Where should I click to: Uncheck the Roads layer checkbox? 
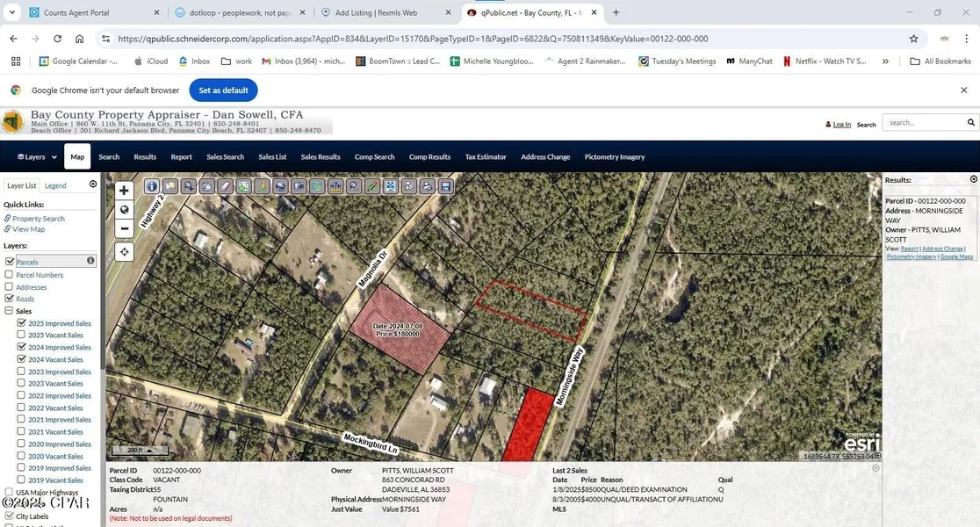click(x=10, y=299)
